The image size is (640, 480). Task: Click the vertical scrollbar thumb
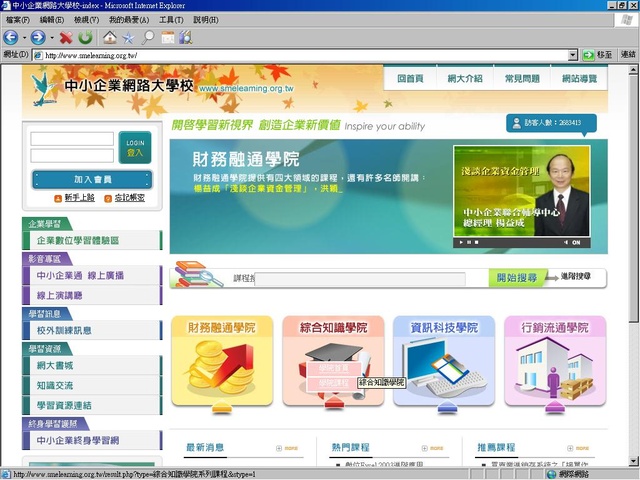(x=633, y=199)
